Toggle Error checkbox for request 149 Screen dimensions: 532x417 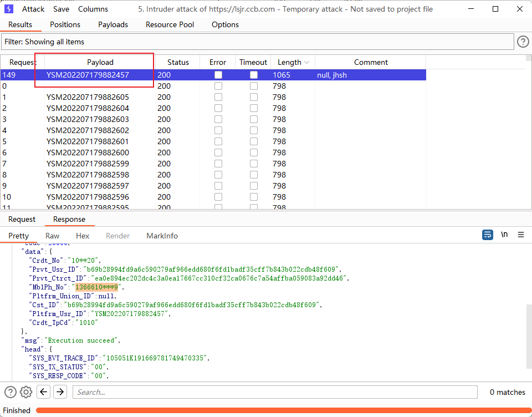click(218, 75)
